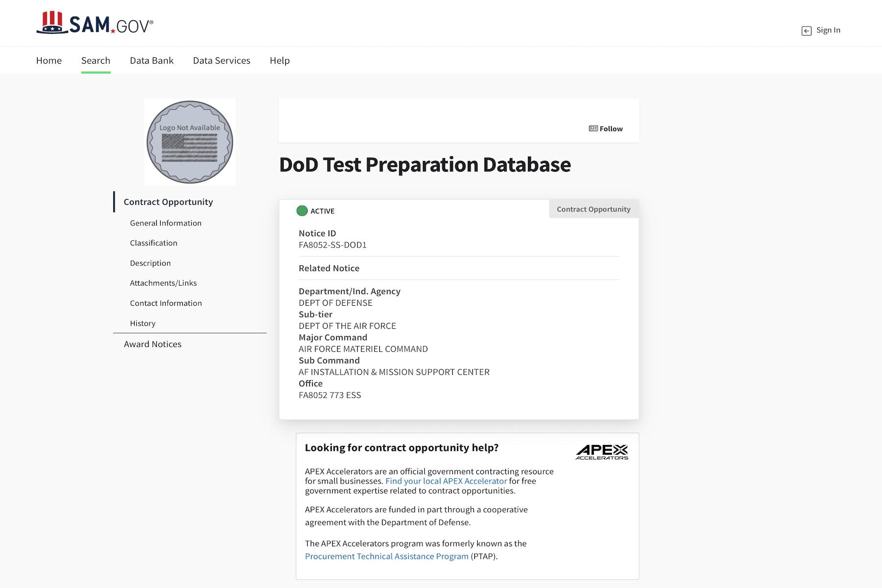Jump to General Information section
The height and width of the screenshot is (588, 882).
(x=166, y=223)
